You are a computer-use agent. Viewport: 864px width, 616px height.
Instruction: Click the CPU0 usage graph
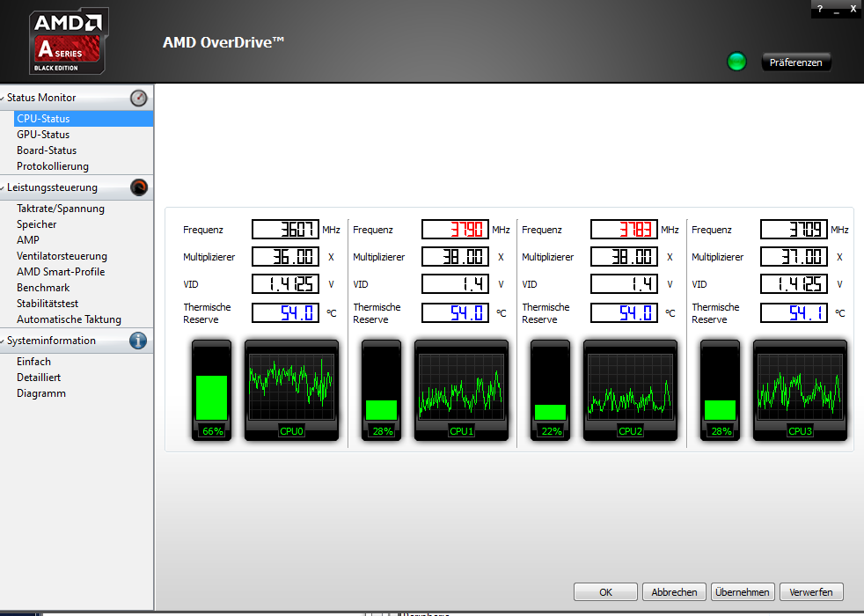tap(291, 390)
